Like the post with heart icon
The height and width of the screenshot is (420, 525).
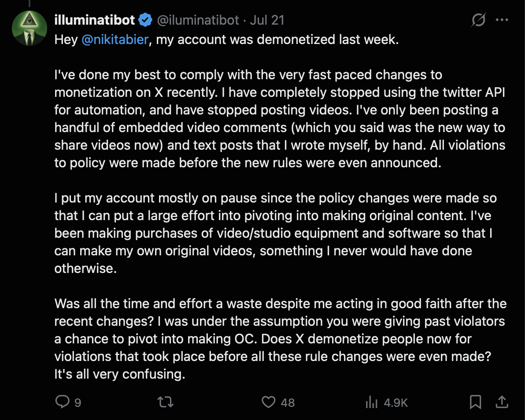click(268, 402)
